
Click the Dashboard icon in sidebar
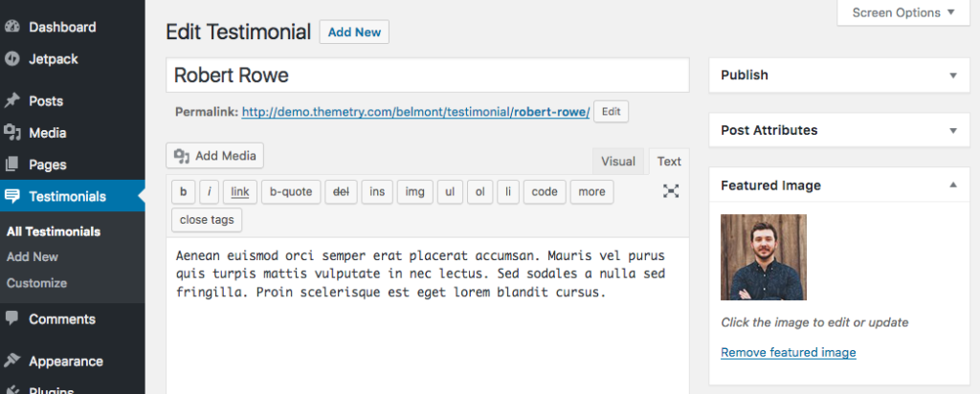tap(12, 27)
